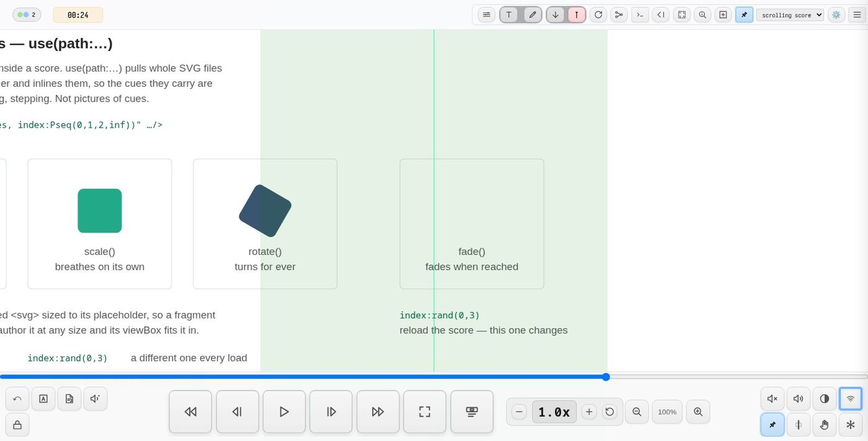
Task: Open the sliders settings icon in top toolbar
Action: point(487,15)
